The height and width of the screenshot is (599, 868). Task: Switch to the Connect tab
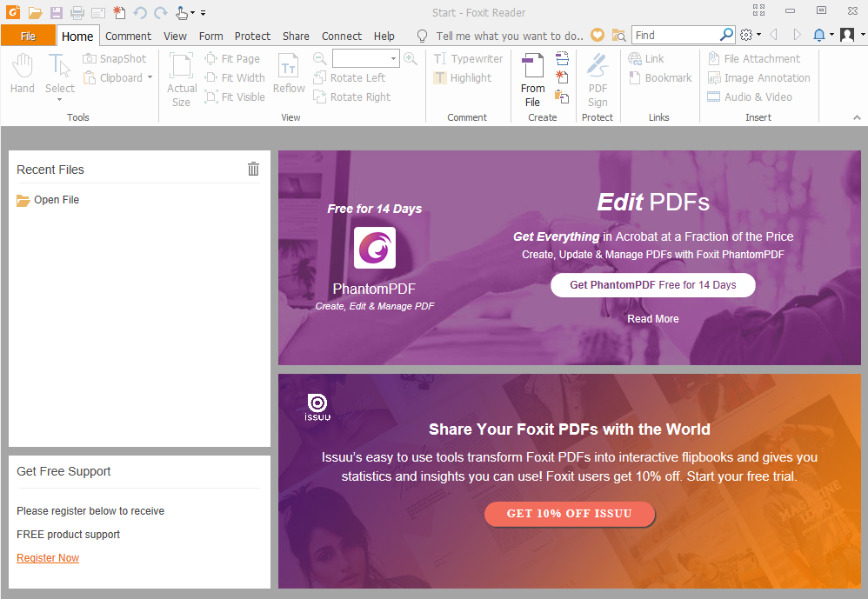click(x=342, y=36)
